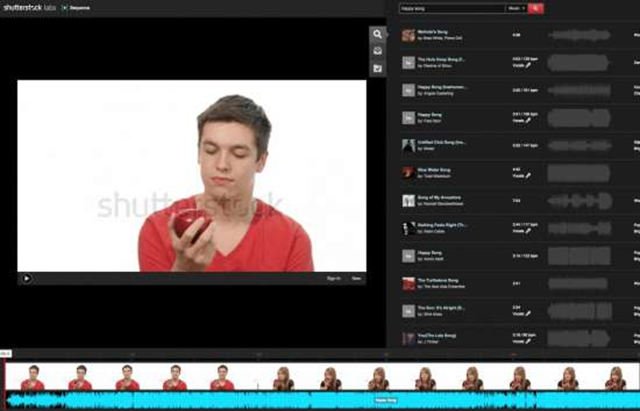Select the Happy Song label on the cyan audio track

tap(386, 400)
